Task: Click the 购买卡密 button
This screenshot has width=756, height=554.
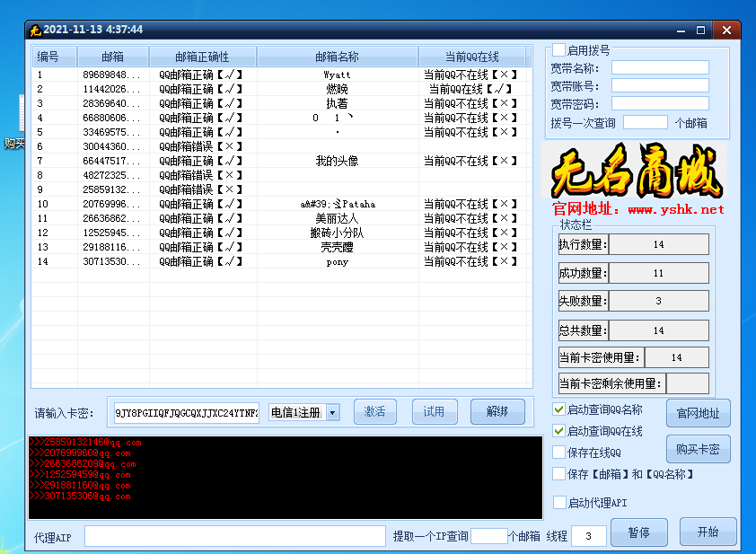Action: (698, 449)
